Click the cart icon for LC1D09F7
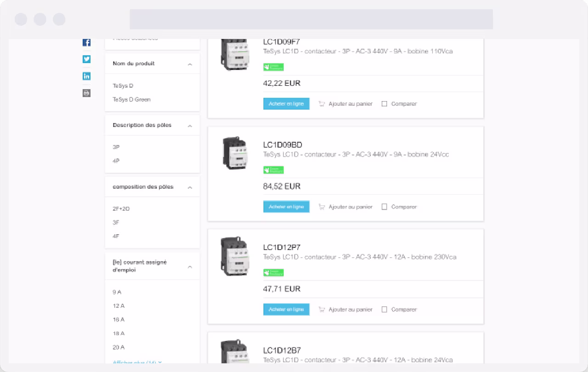Screen dimensions: 588x372 pos(322,104)
